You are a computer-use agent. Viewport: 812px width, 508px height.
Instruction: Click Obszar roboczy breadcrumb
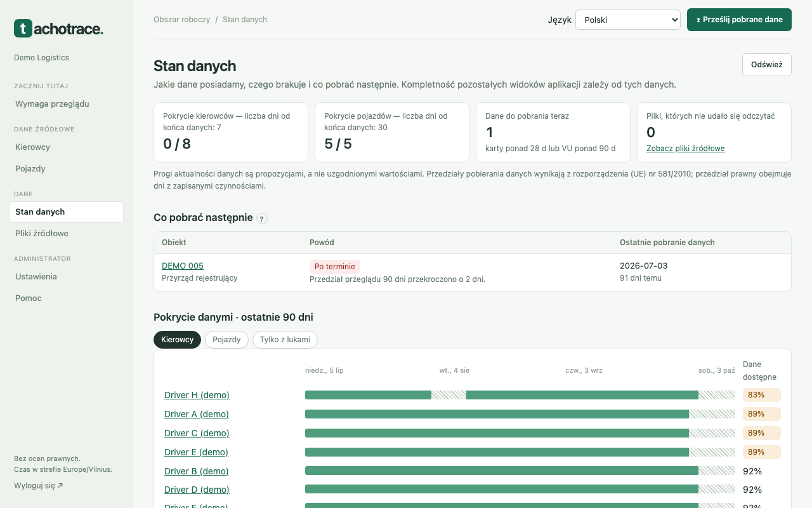pos(181,20)
